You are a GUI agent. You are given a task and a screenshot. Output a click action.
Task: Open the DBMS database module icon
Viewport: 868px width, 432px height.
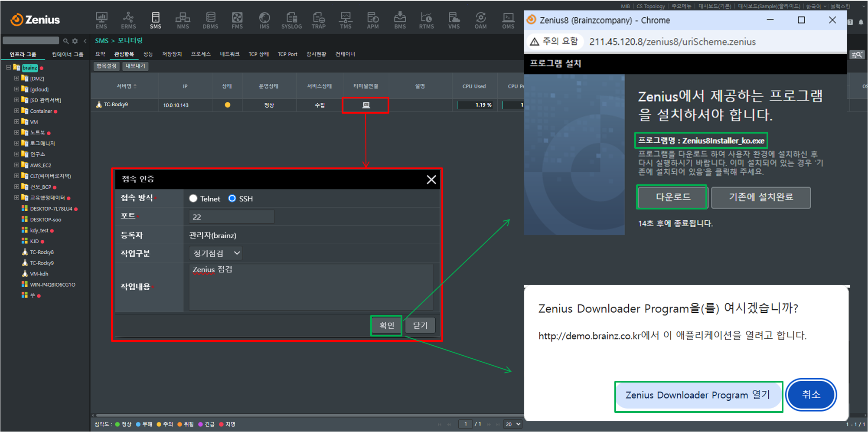[x=210, y=20]
